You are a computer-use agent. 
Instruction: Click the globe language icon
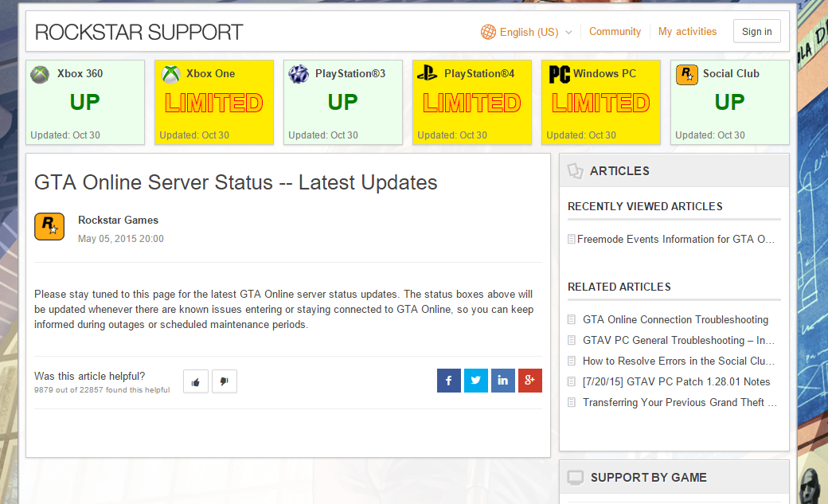click(x=488, y=32)
